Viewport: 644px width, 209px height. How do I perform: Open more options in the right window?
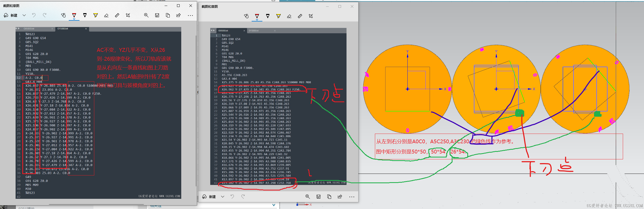tap(352, 197)
